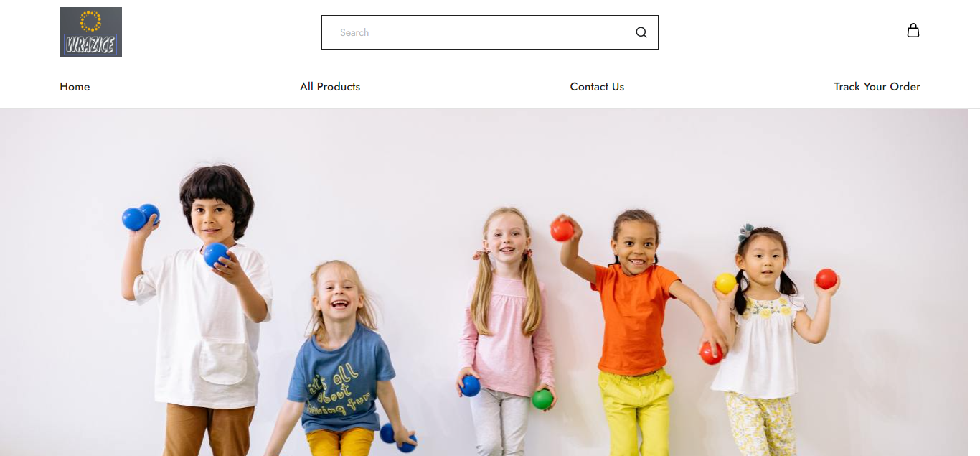
Task: Click the yellow ball in the banner
Action: pyautogui.click(x=725, y=283)
